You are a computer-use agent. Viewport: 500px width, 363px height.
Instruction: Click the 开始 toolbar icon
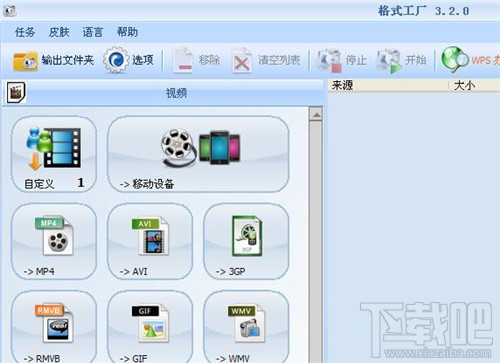389,61
